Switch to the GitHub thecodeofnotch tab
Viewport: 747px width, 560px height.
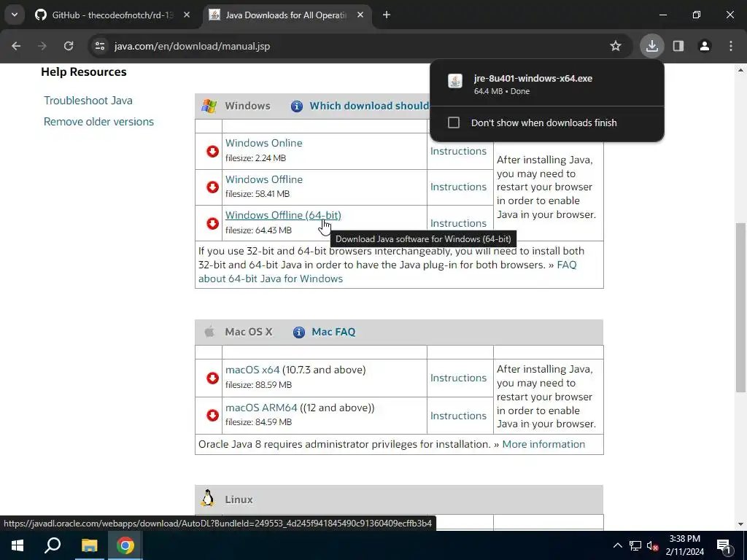(113, 15)
